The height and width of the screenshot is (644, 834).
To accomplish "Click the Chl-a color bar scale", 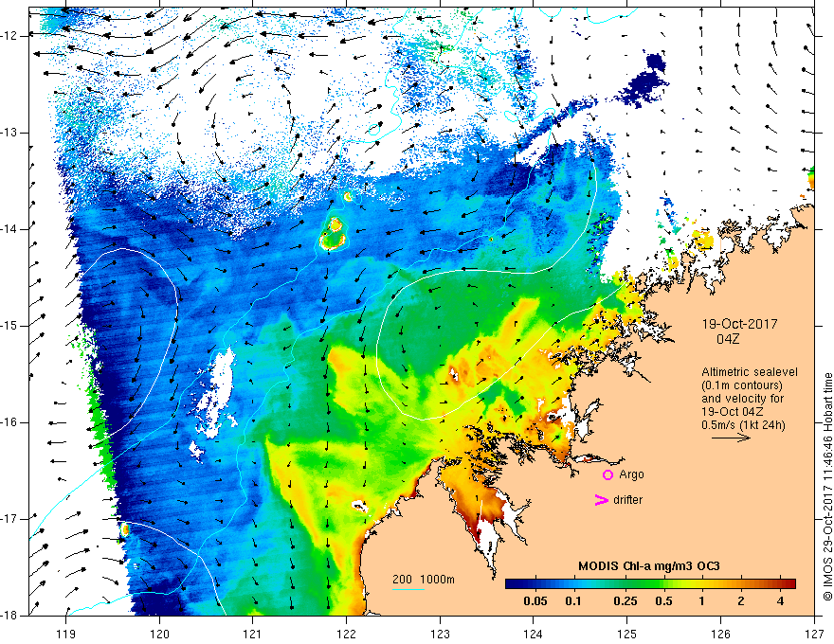I will tap(650, 583).
